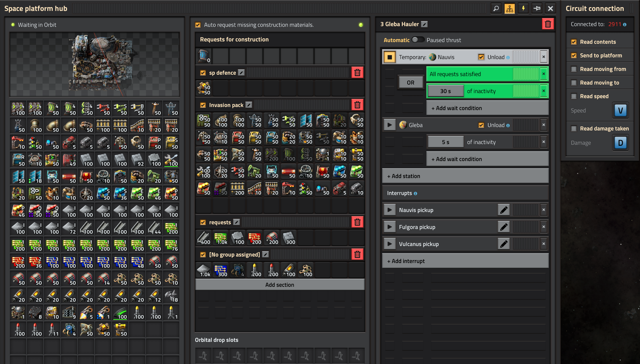This screenshot has height=364, width=640.
Task: Trigger the Nauvis pickup interrupt play button
Action: tap(390, 210)
